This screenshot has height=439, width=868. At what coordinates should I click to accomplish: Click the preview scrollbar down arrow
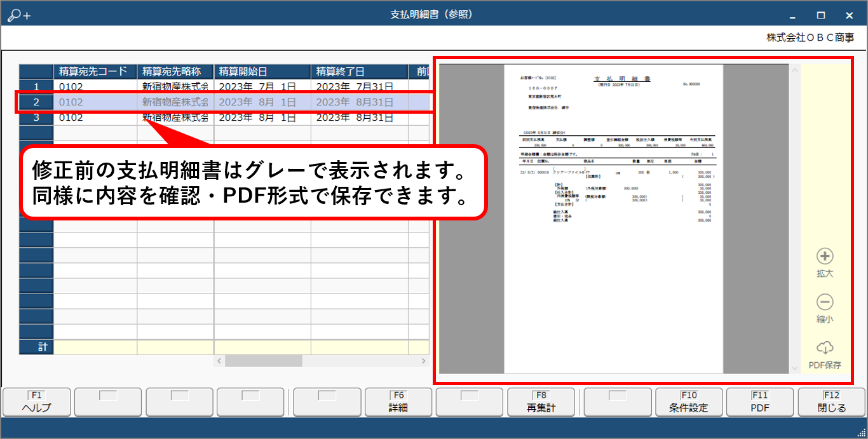point(794,368)
